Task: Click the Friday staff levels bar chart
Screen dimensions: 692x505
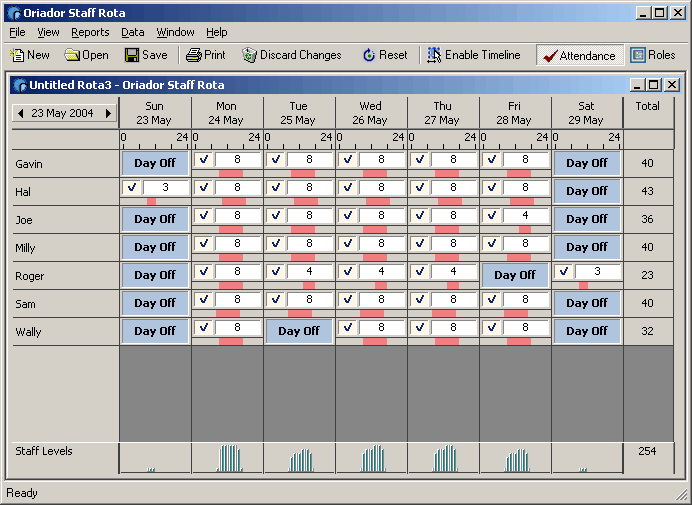Action: pyautogui.click(x=517, y=460)
